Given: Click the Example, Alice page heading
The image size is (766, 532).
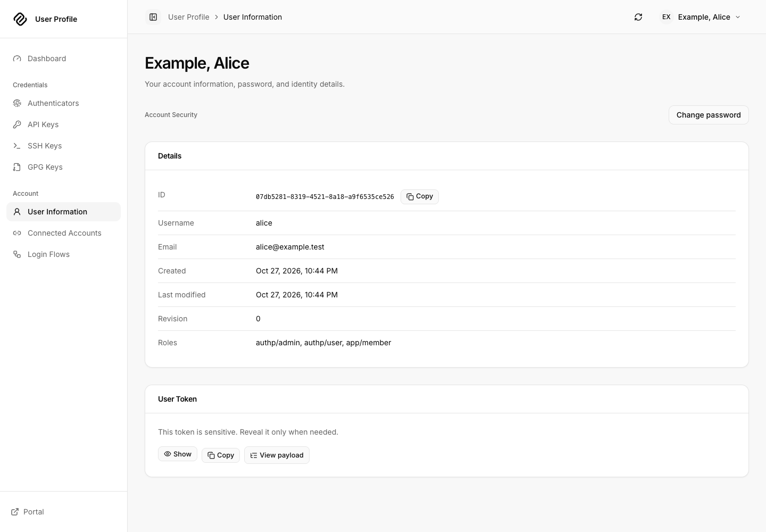Looking at the screenshot, I should 197,63.
